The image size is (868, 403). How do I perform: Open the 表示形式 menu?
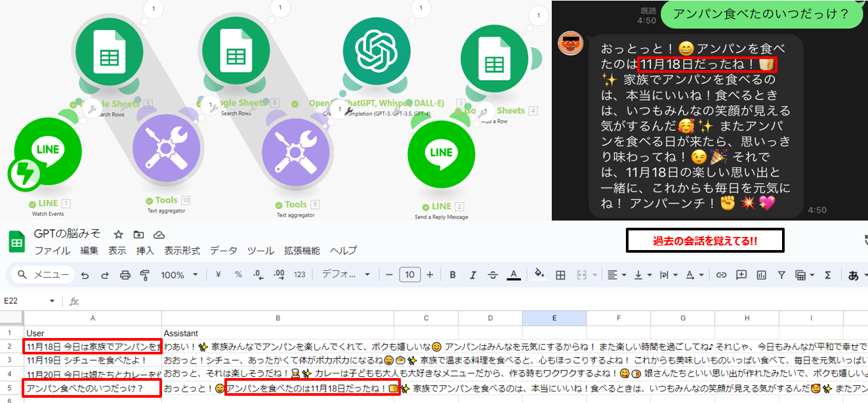coord(182,251)
